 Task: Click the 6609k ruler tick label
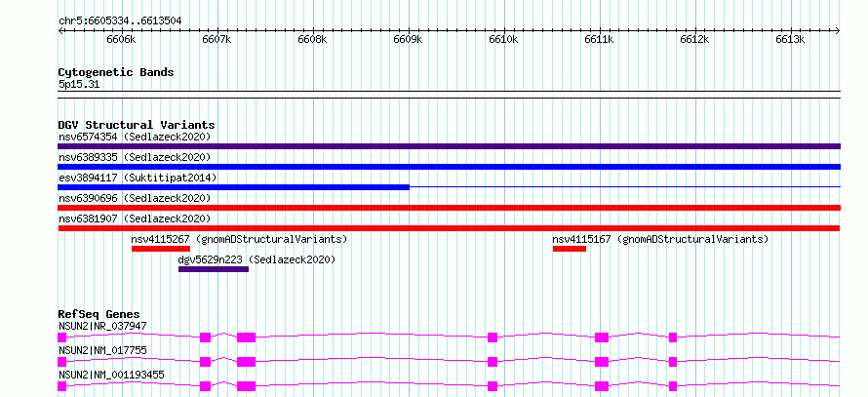409,40
